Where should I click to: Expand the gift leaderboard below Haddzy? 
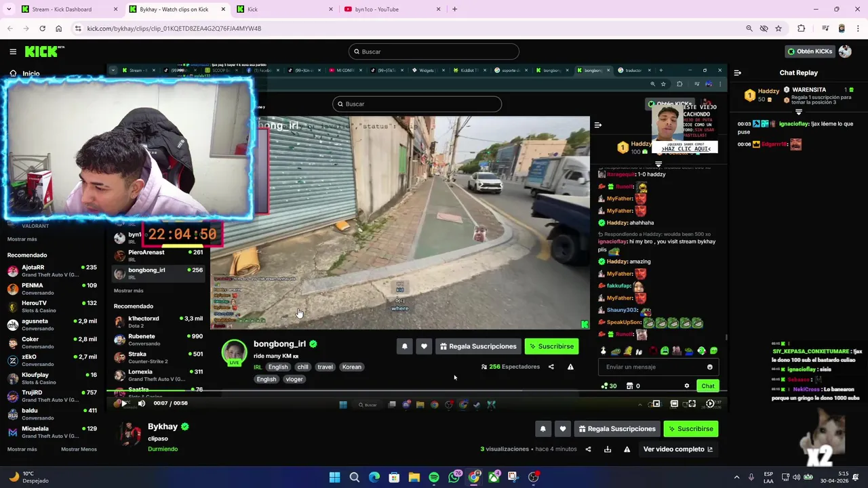tap(799, 112)
